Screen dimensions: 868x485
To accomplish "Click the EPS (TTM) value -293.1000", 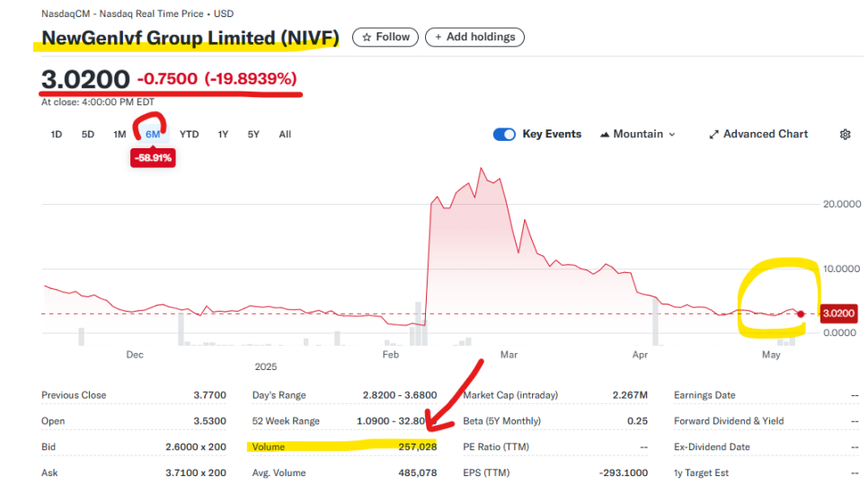I will pos(624,472).
